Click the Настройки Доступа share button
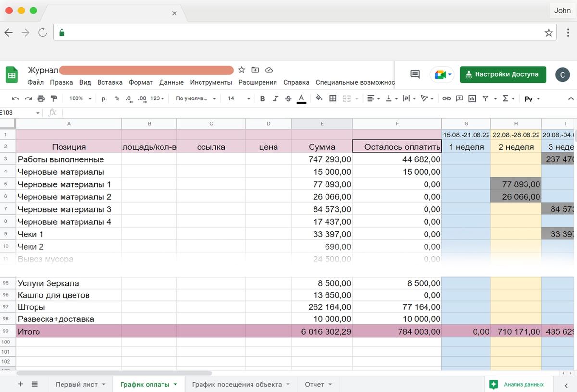 pos(503,74)
